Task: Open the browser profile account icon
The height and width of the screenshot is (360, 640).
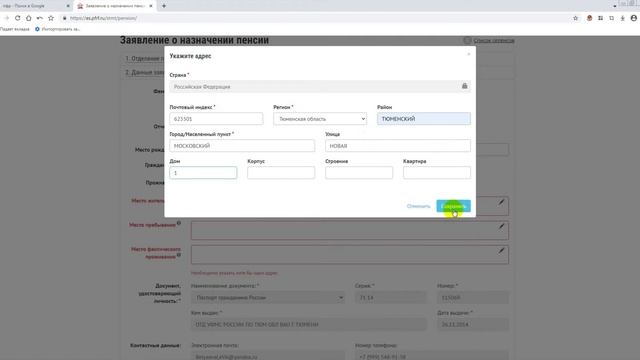Action: click(x=634, y=18)
